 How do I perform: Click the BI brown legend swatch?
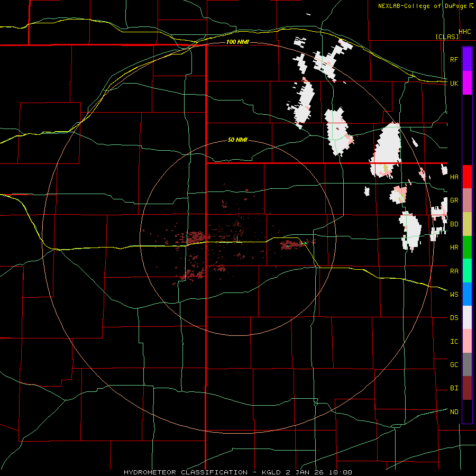click(467, 388)
